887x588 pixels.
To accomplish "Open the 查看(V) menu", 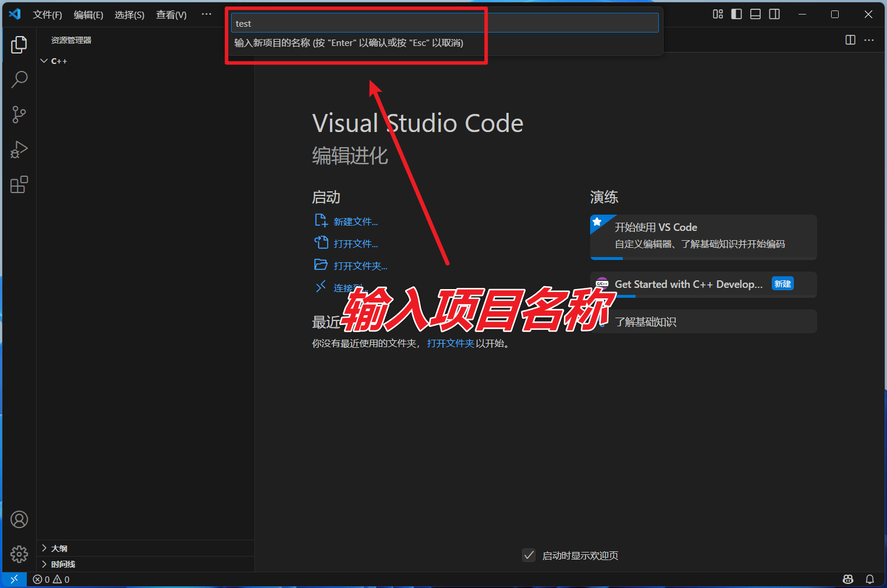I will pos(171,15).
